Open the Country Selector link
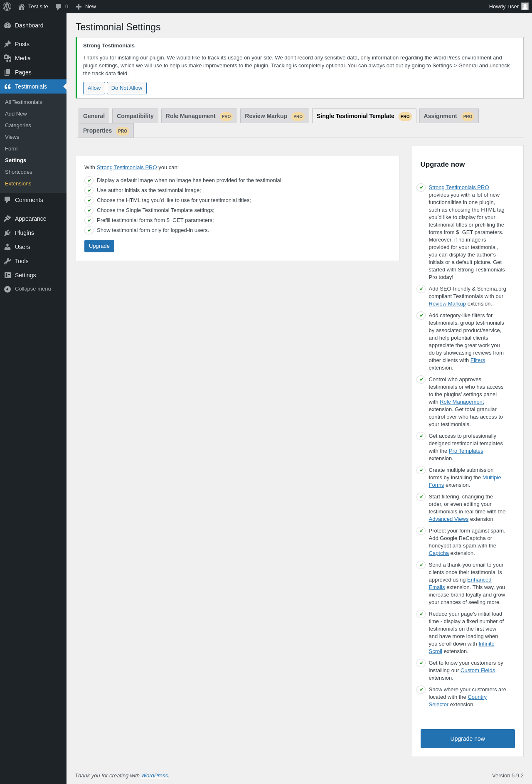This screenshot has height=784, width=532. (477, 697)
